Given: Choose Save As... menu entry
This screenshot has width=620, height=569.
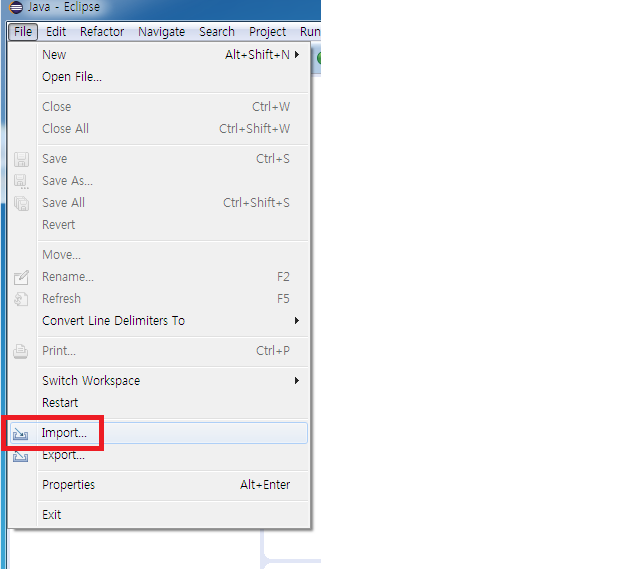Looking at the screenshot, I should (173, 181).
